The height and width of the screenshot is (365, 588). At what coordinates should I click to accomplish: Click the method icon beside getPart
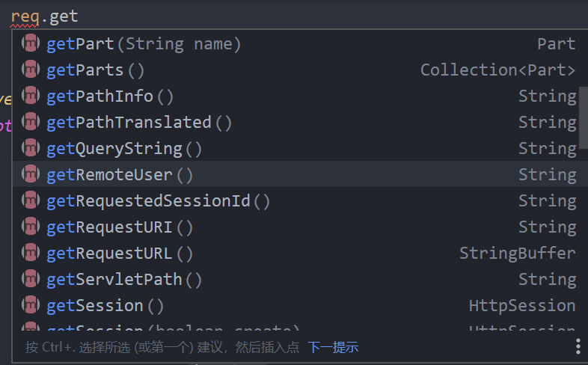coord(30,44)
